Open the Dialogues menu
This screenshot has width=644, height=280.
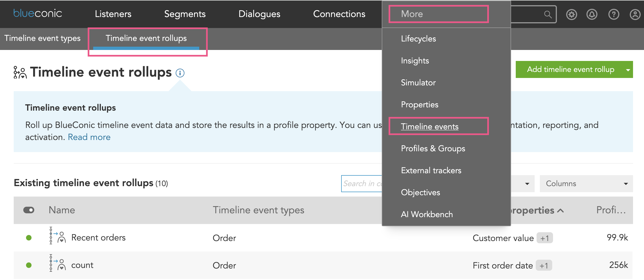(259, 14)
